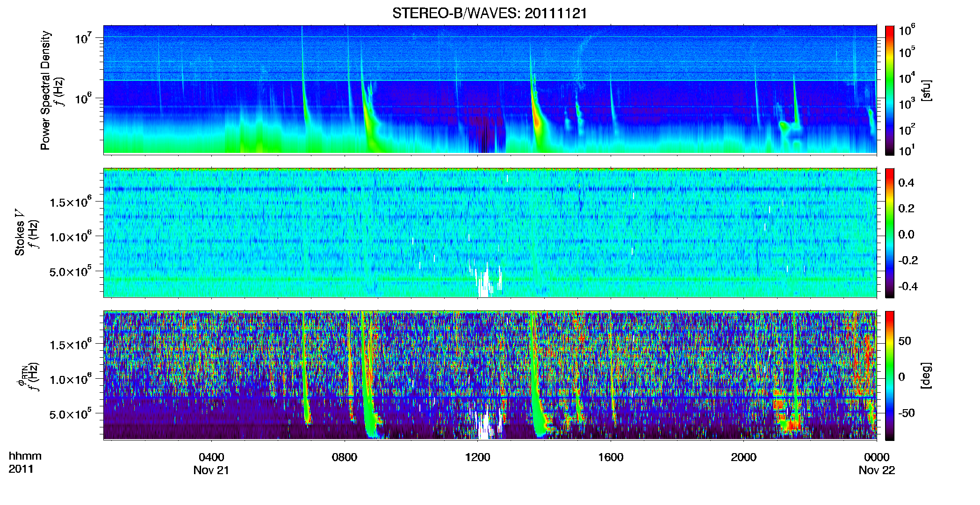The width and height of the screenshot is (980, 505).
Task: Click the [deg] colorbar unit label
Action: pyautogui.click(x=926, y=375)
